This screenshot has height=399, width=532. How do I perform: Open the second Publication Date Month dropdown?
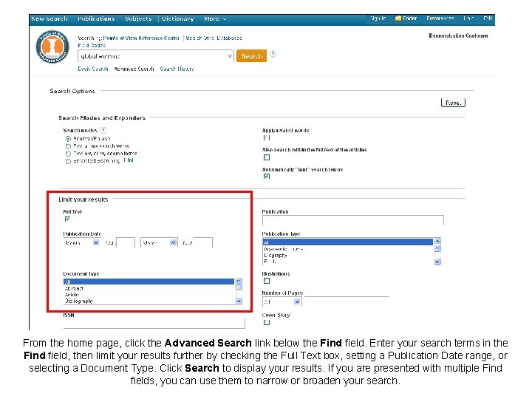(x=159, y=242)
